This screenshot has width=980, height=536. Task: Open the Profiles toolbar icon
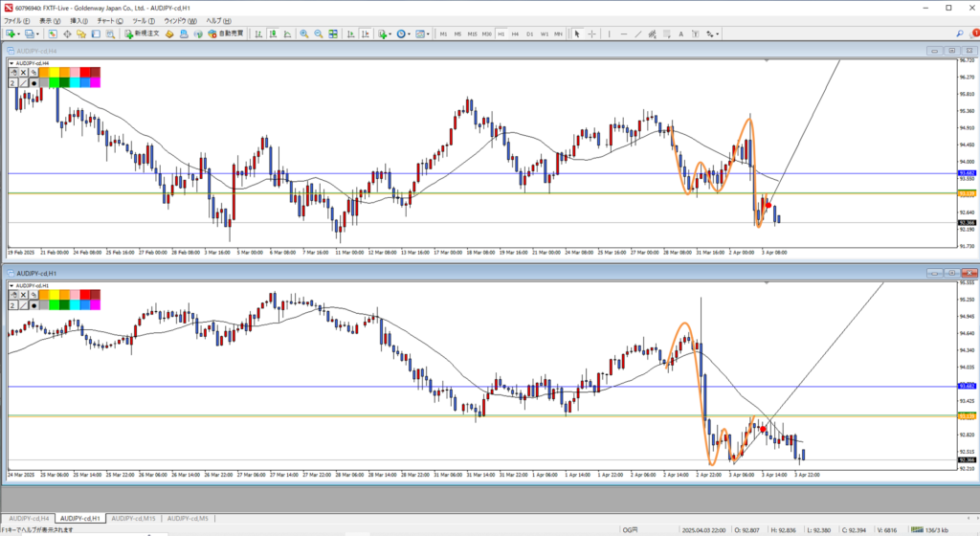click(x=32, y=33)
